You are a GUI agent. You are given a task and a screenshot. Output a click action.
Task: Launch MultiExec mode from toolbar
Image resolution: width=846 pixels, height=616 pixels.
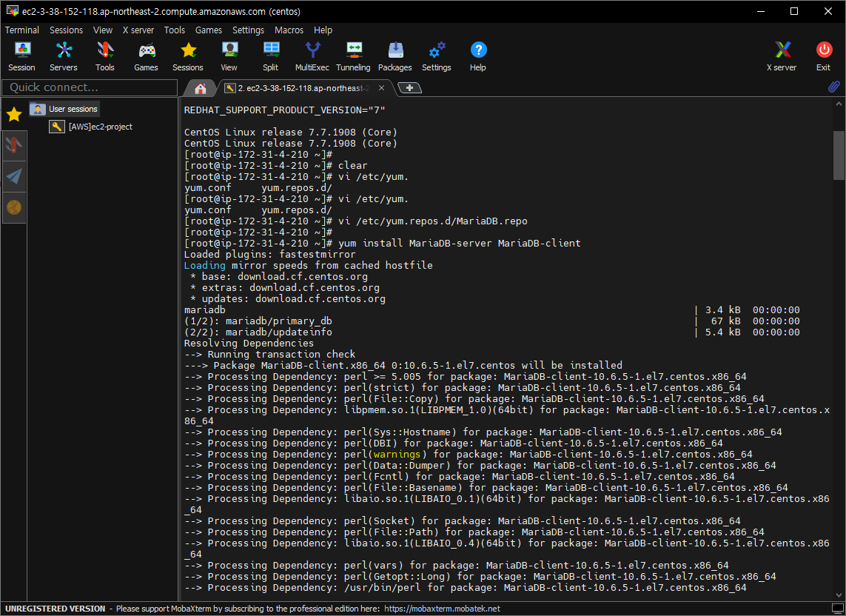[312, 56]
